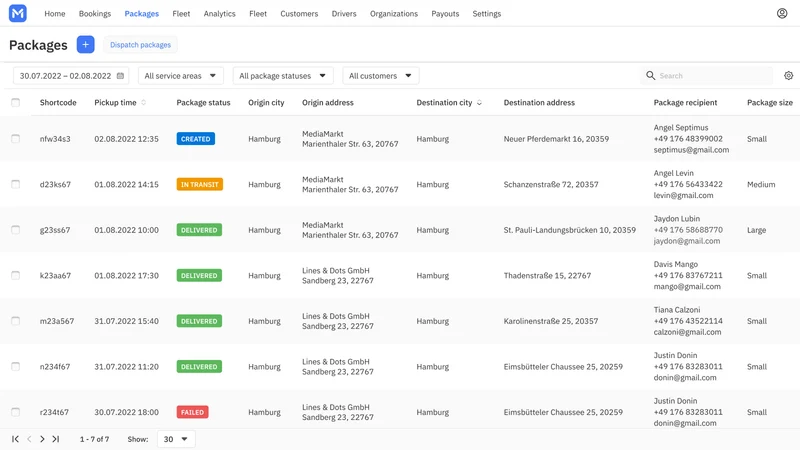Check the row nfw34s3 checkbox

click(x=16, y=139)
